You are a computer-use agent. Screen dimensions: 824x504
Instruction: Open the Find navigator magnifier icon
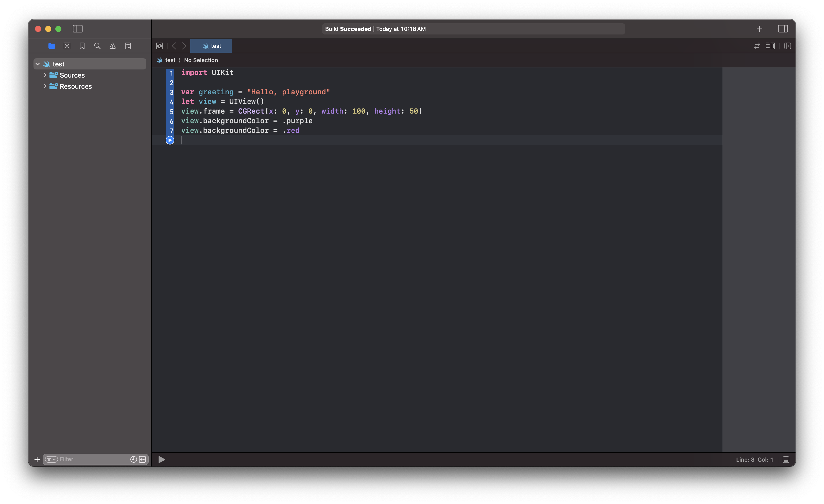coord(97,46)
